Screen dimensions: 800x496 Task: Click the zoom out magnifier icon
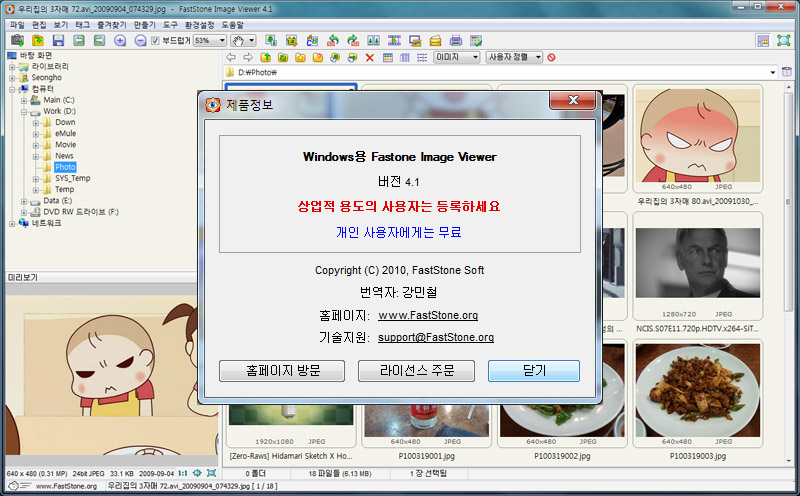pos(140,40)
